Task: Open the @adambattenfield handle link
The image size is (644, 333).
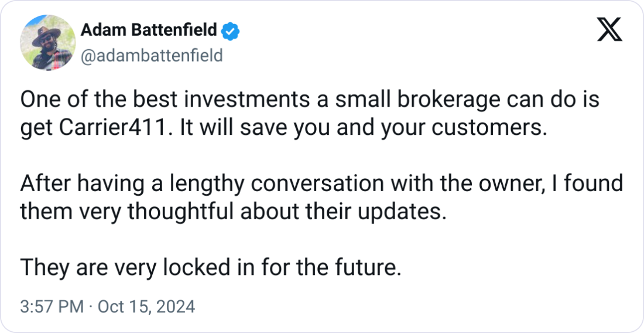Action: [151, 55]
